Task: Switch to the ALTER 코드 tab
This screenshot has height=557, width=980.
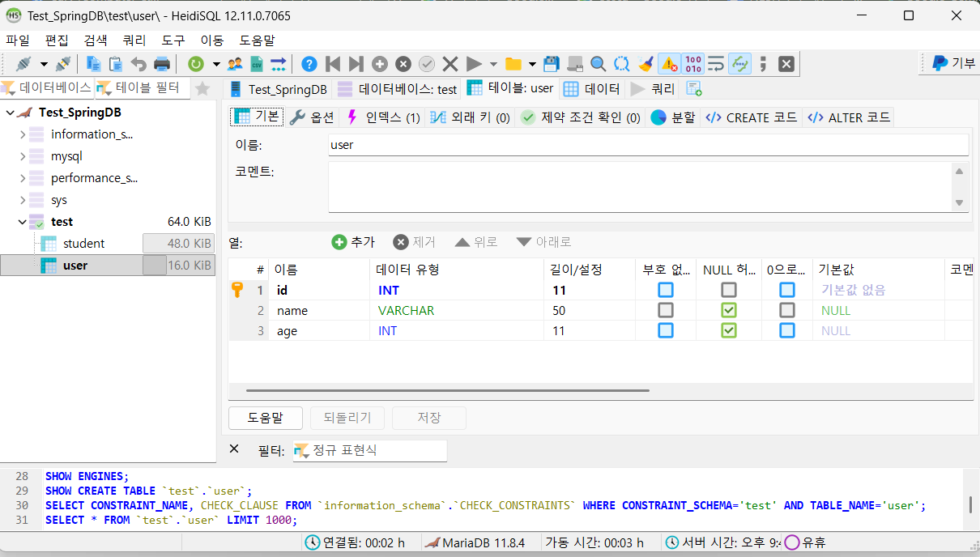Action: pos(850,117)
